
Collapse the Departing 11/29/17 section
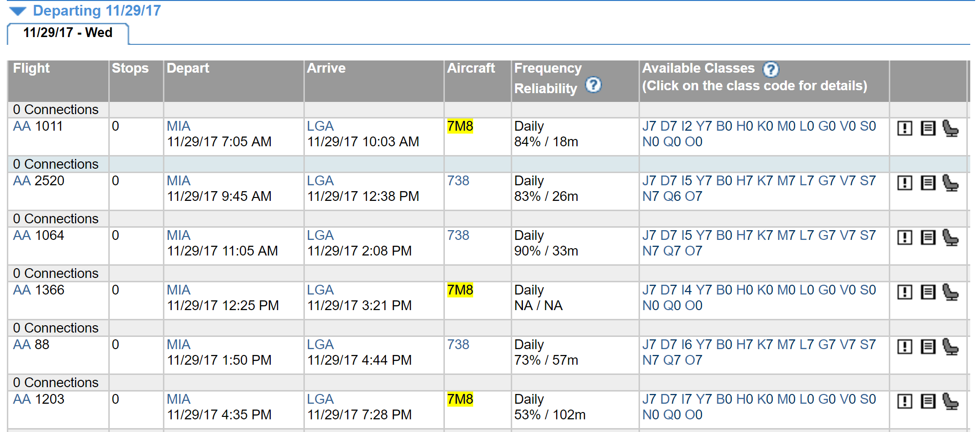point(18,11)
